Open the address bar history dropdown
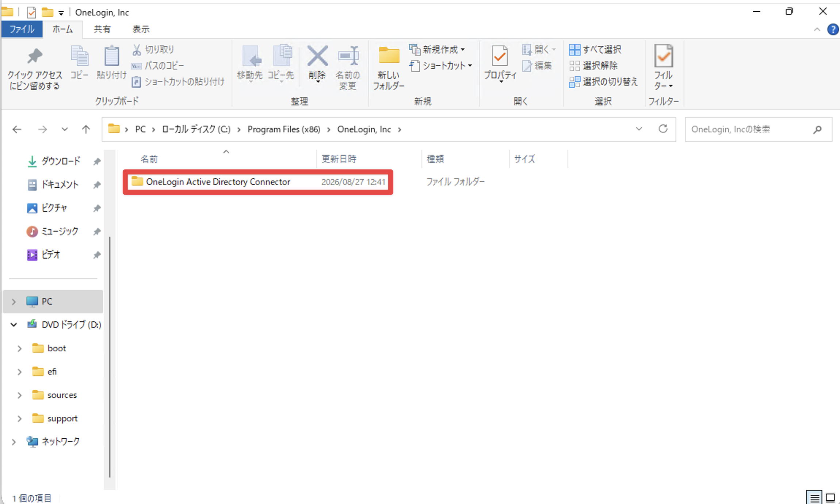This screenshot has height=504, width=840. coord(639,129)
